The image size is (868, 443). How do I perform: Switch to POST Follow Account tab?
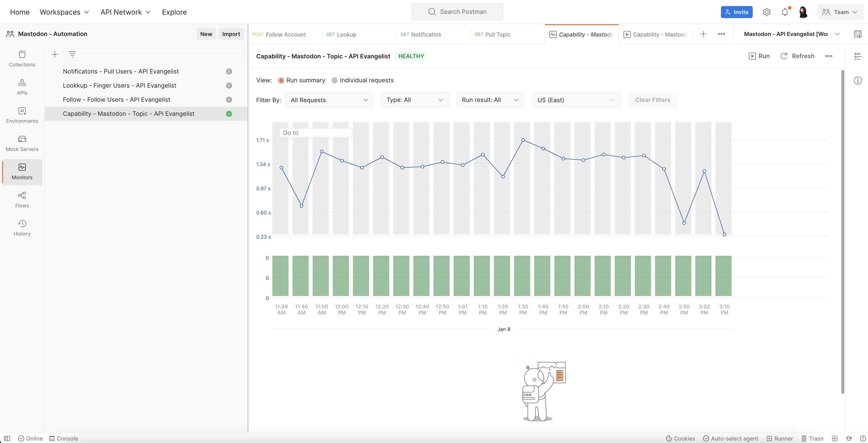click(x=285, y=34)
